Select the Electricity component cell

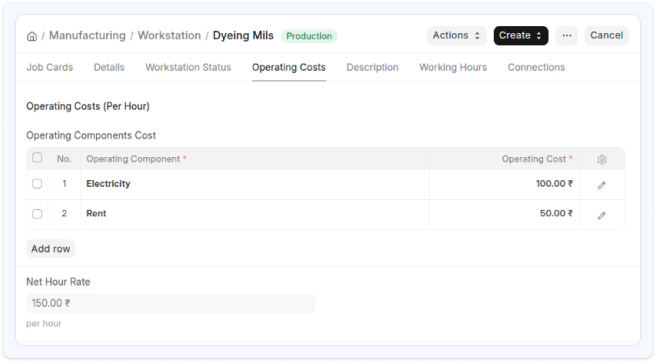(255, 184)
